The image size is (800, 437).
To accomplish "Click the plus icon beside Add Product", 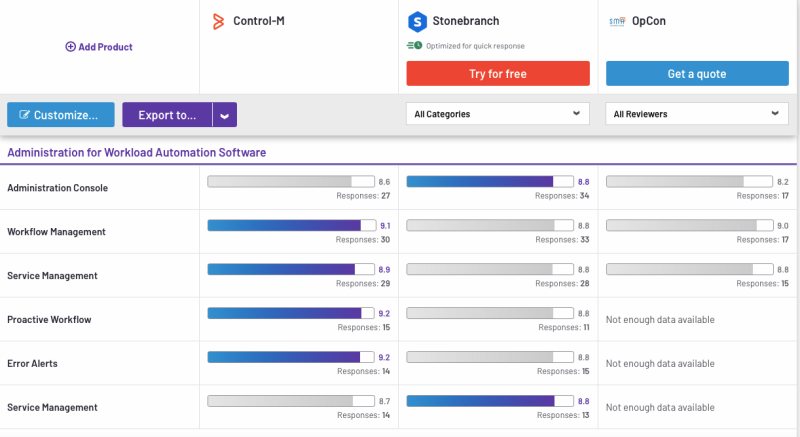I will pyautogui.click(x=70, y=47).
